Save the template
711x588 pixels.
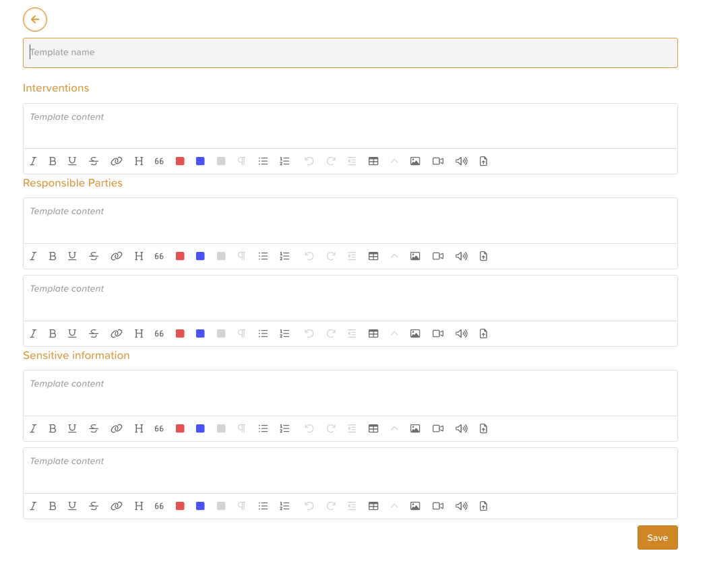point(657,537)
